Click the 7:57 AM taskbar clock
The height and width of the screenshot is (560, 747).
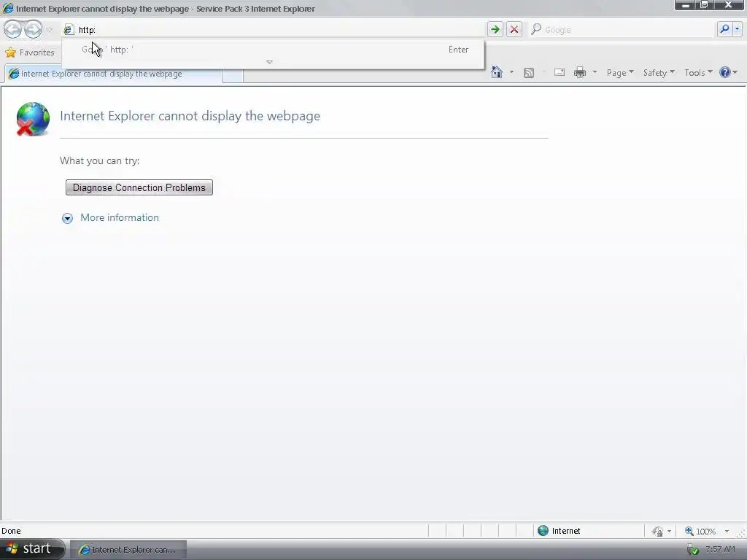pos(720,550)
